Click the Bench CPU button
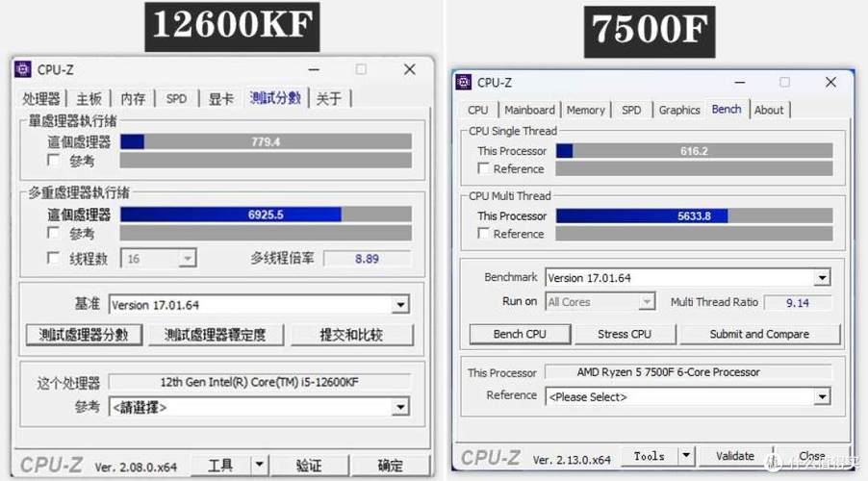Viewport: 868px width, 481px height. click(x=519, y=334)
